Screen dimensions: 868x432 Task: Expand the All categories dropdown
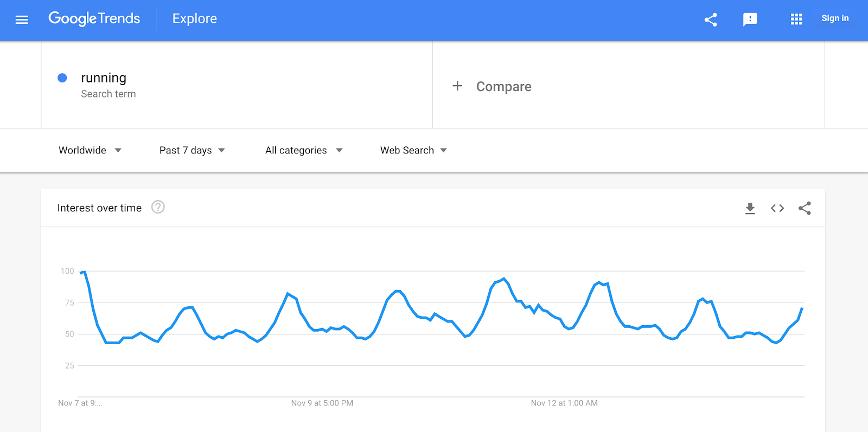coord(304,150)
